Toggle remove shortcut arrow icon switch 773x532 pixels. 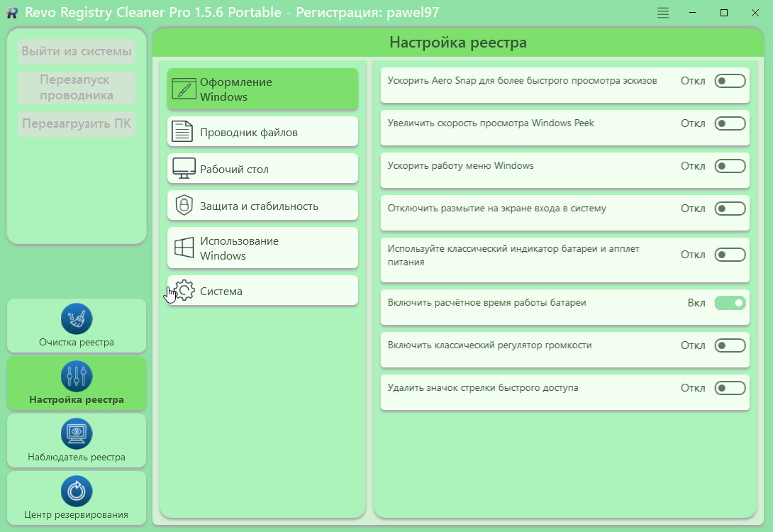click(x=730, y=388)
